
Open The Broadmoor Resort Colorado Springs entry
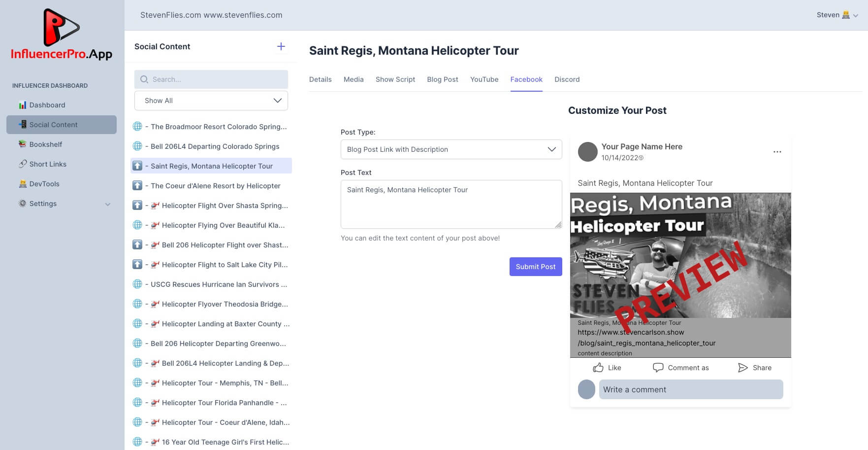point(211,127)
